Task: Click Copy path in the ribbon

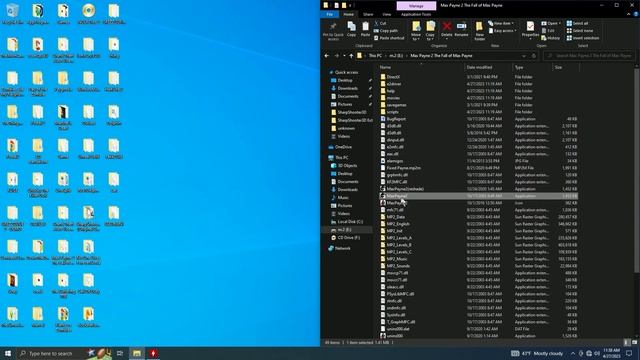Action: pyautogui.click(x=385, y=31)
